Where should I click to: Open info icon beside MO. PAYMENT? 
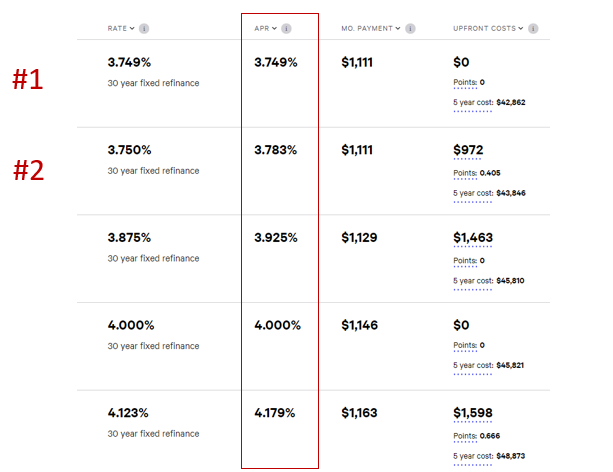tap(410, 29)
